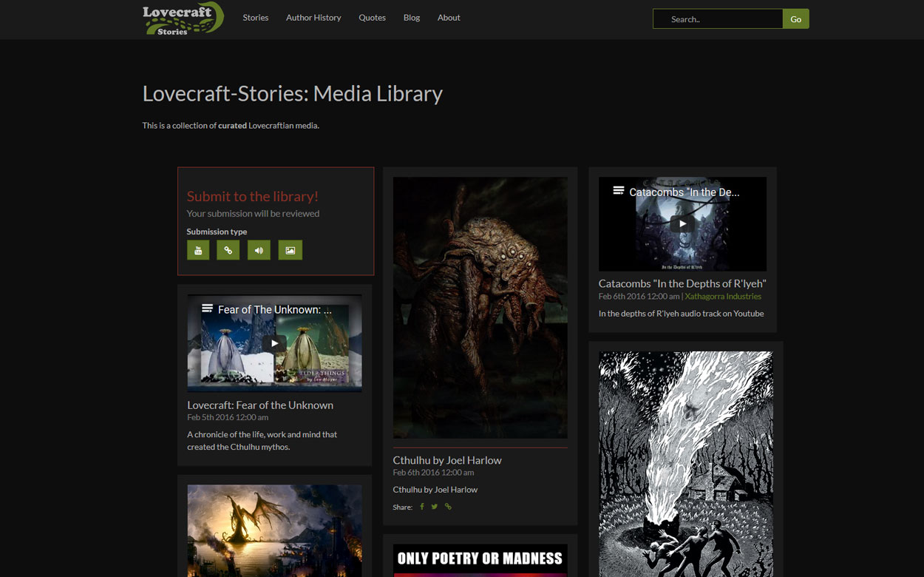This screenshot has height=577, width=924.
Task: Open the Cthulhu creature artwork image
Action: click(x=480, y=308)
